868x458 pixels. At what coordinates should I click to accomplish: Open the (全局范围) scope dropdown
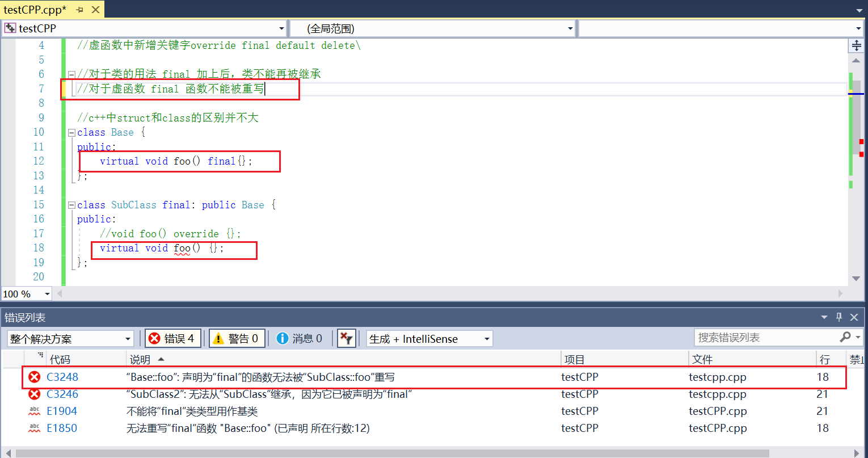(x=569, y=28)
